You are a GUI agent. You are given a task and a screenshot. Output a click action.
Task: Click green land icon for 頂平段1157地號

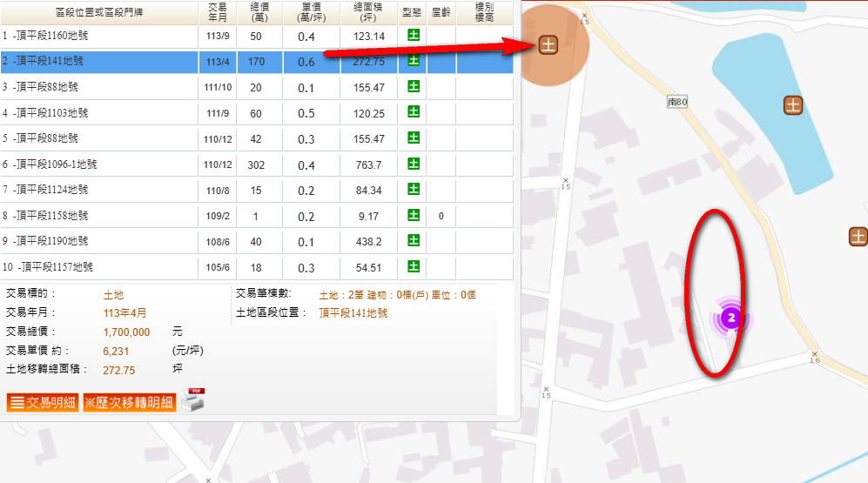(414, 266)
